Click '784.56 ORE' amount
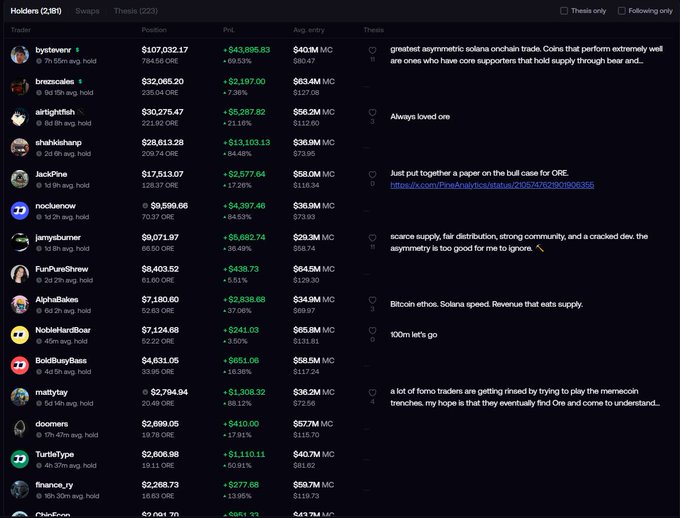Viewport: 680px width, 518px height. (x=160, y=61)
